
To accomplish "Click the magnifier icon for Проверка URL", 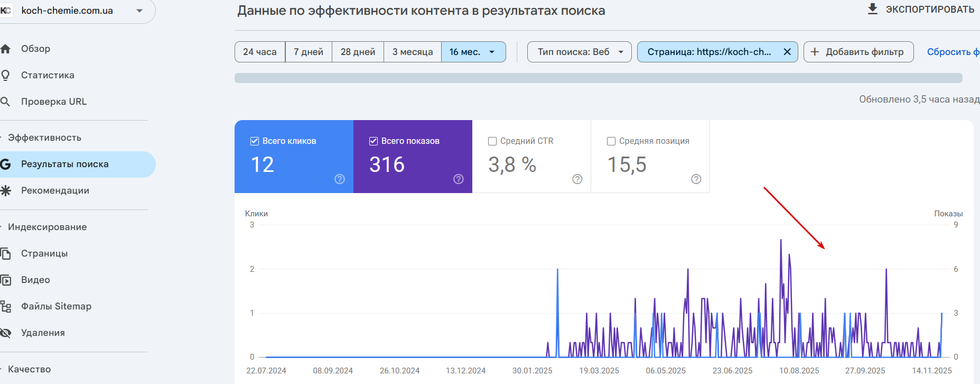I will tap(5, 102).
